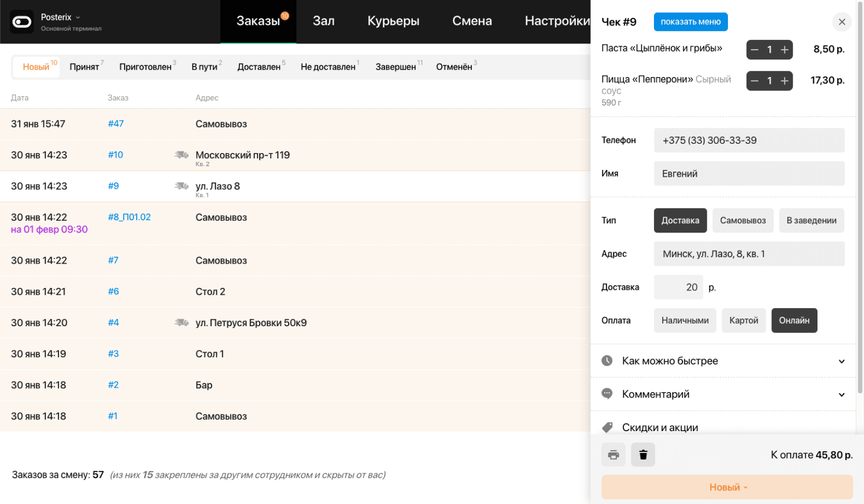Viewport: 864px width, 504px height.
Task: Filter orders by Принят status
Action: click(x=84, y=67)
